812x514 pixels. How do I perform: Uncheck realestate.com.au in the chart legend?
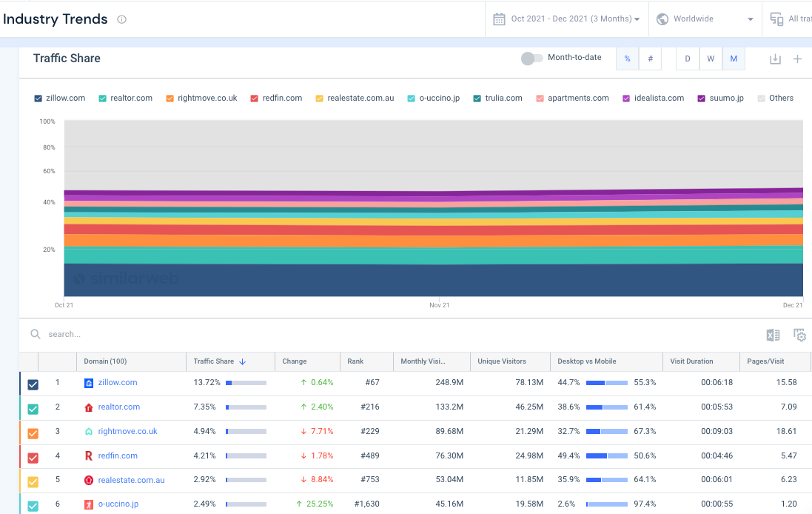tap(320, 99)
